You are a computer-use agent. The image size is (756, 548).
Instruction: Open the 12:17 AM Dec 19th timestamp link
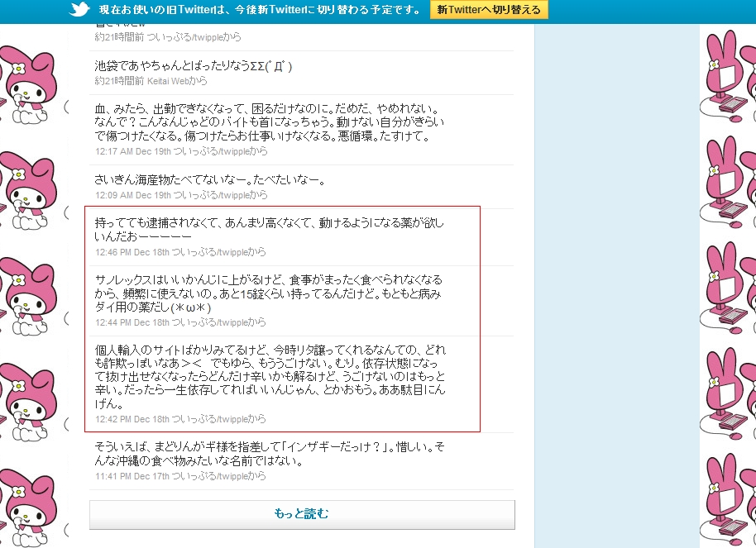[x=133, y=151]
